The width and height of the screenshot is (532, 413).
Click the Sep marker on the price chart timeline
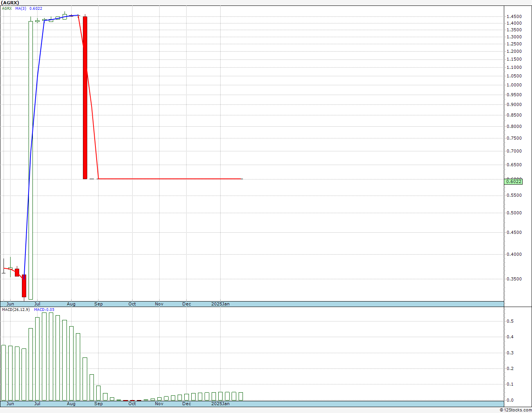(x=99, y=304)
